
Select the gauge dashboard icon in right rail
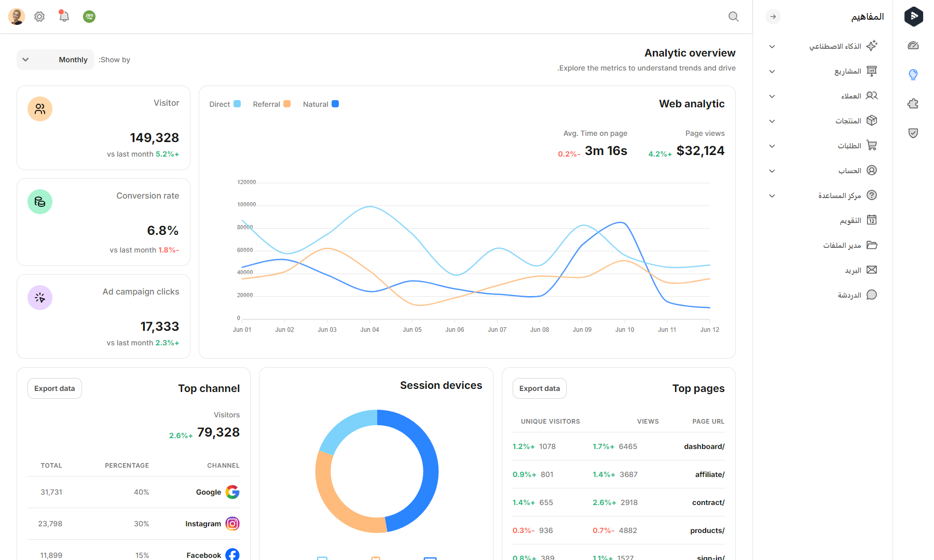click(913, 45)
